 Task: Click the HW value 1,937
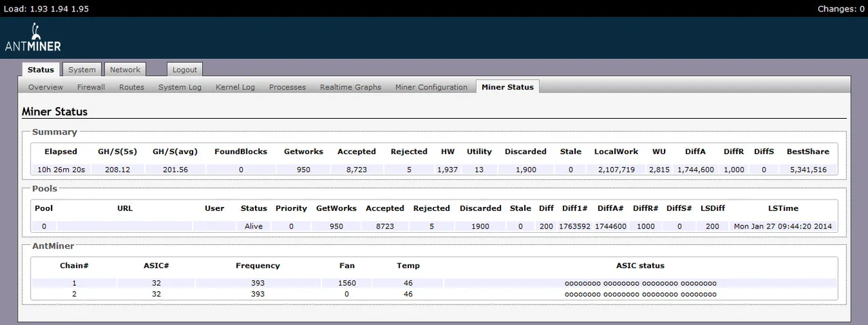[448, 170]
